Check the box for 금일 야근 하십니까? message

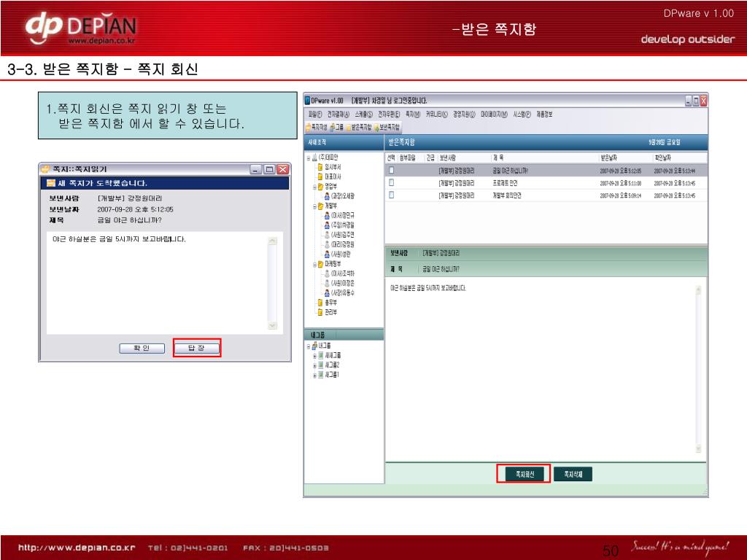coord(391,170)
